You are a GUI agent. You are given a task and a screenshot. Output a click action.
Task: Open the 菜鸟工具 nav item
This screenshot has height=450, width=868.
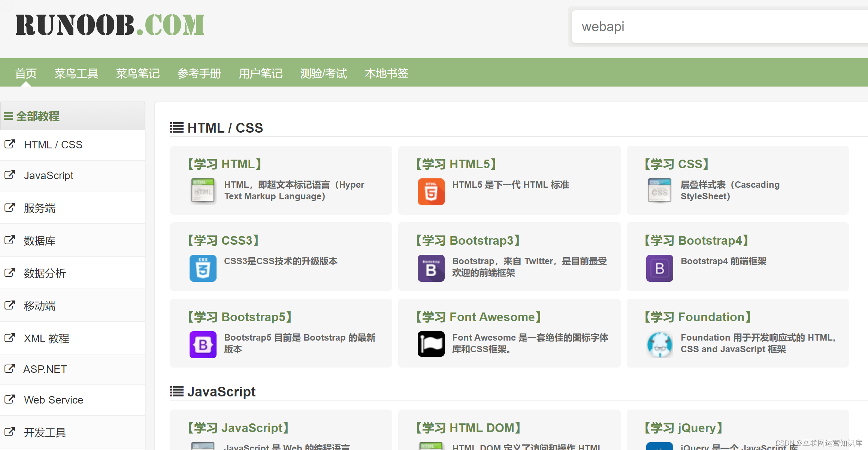click(x=76, y=73)
